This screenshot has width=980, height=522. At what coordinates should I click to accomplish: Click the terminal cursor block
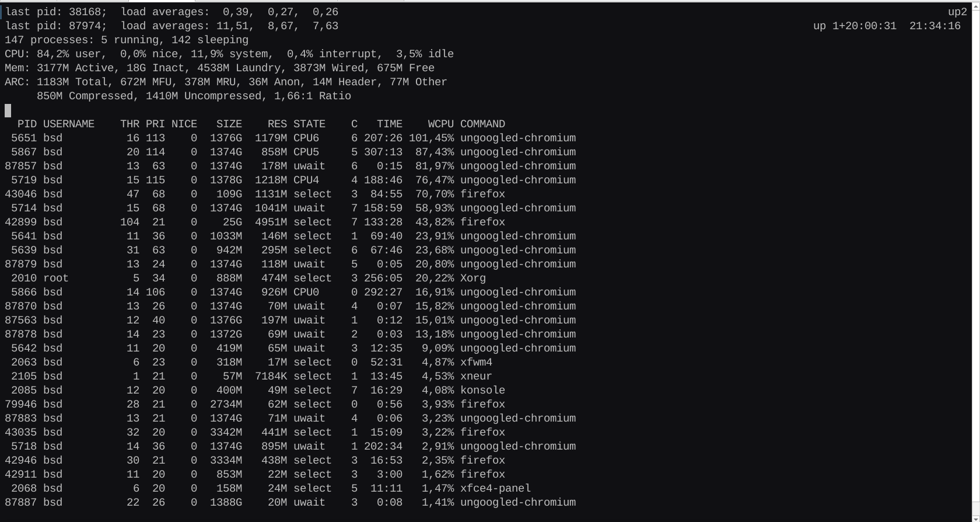click(x=8, y=110)
